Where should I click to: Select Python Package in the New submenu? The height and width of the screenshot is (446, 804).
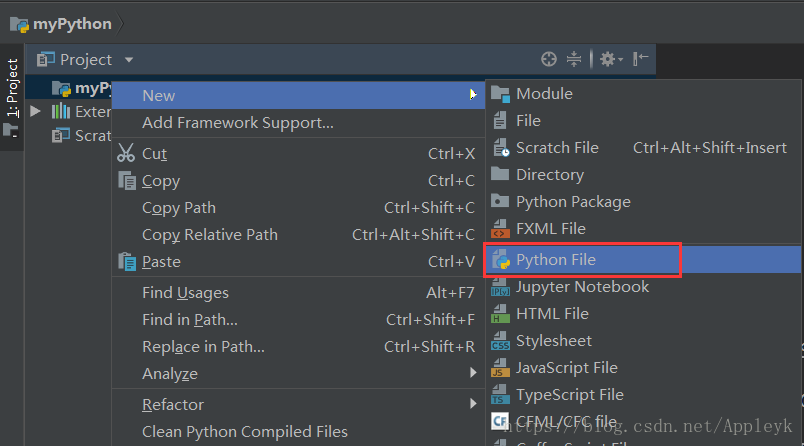pos(644,201)
